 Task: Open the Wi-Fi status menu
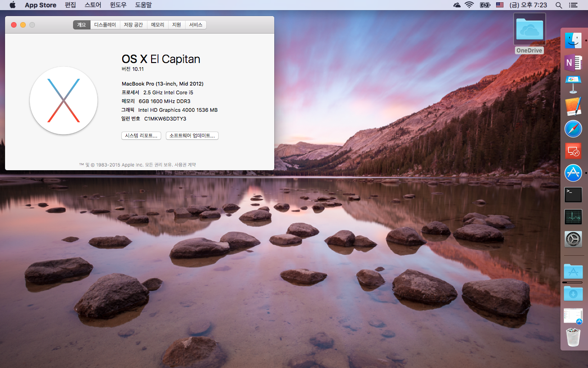tap(469, 5)
